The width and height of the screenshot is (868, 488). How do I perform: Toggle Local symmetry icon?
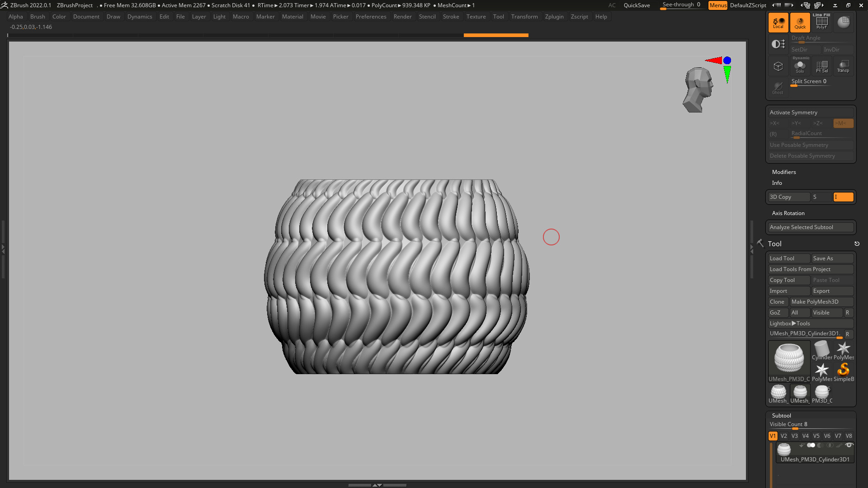(x=778, y=23)
